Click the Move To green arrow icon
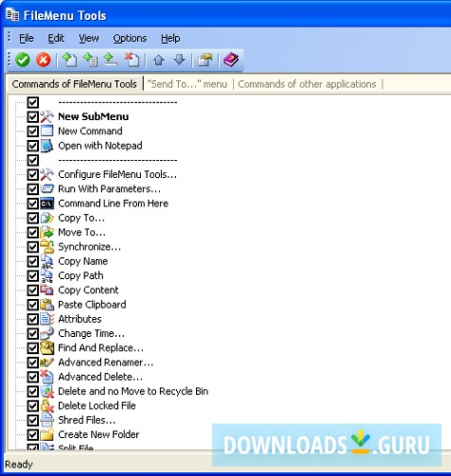This screenshot has width=451, height=476. (47, 232)
